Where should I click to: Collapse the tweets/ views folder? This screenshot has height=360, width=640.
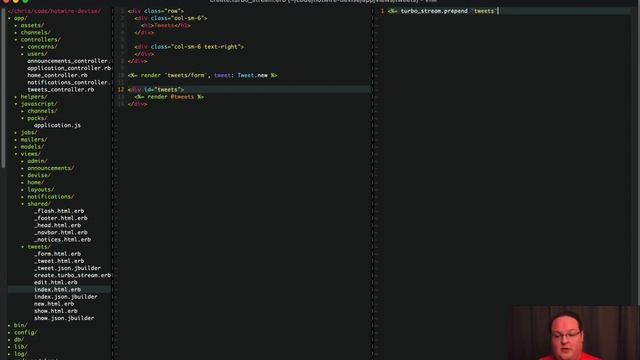pos(38,247)
